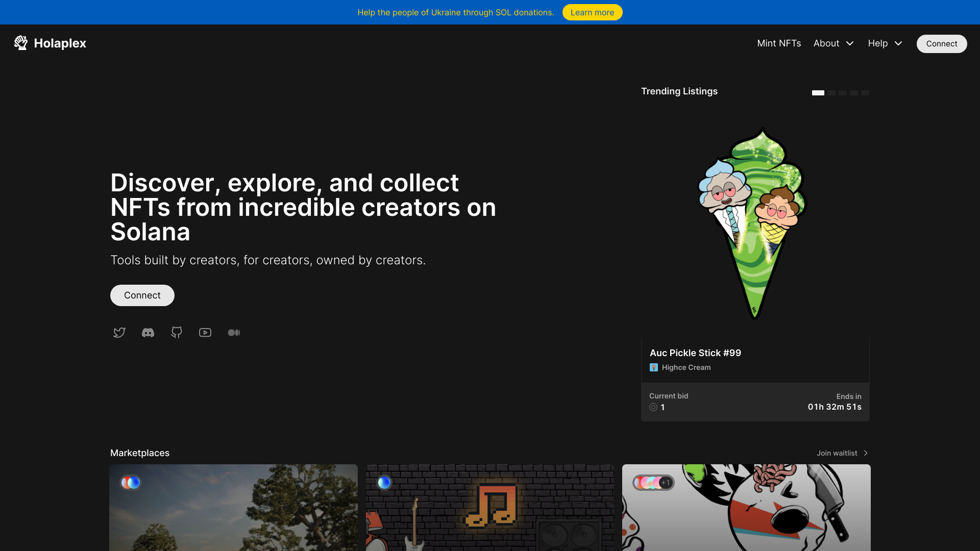
Task: Expand the Help dropdown menu
Action: 885,43
